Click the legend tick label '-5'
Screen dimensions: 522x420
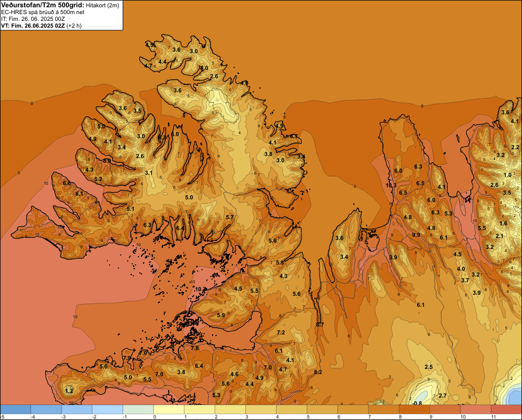tap(2, 417)
